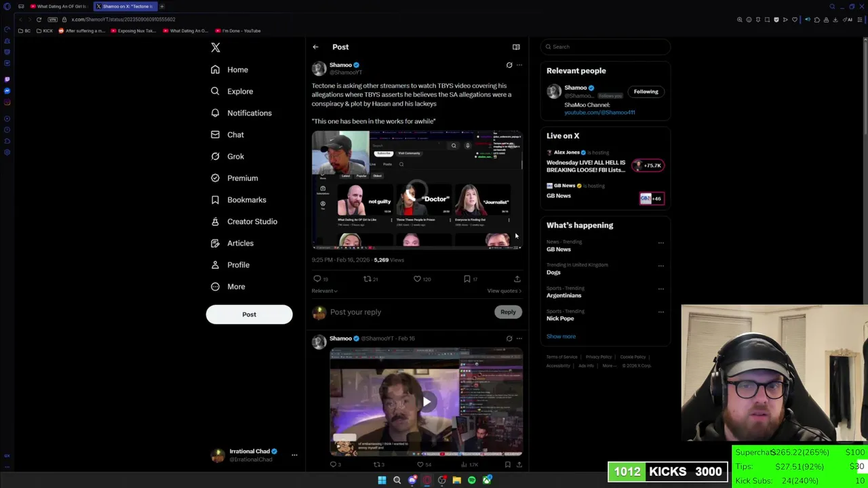
Task: Click the white Post button
Action: tap(249, 314)
